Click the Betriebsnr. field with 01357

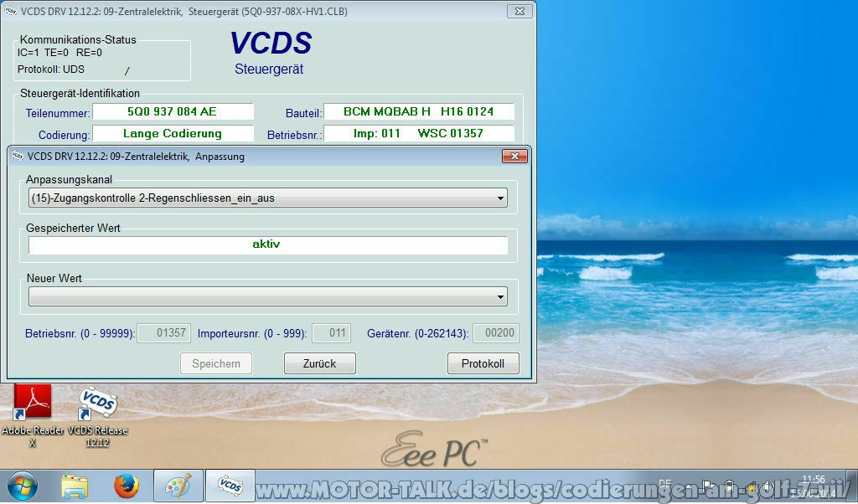pyautogui.click(x=163, y=333)
